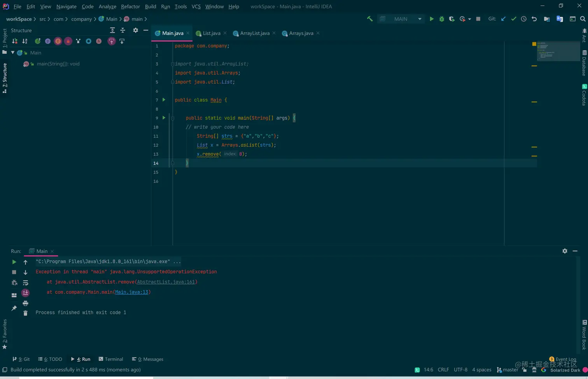
Task: Toggle Scroll to End in Run console
Action: pos(25,293)
